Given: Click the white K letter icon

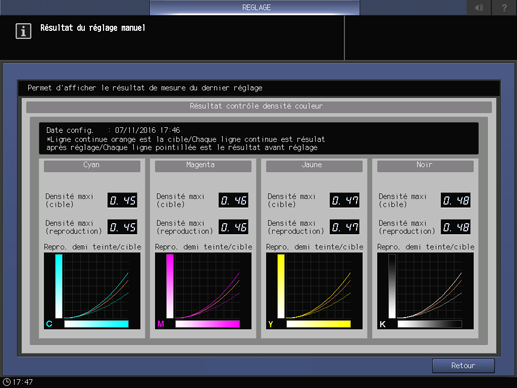Looking at the screenshot, I should (382, 324).
